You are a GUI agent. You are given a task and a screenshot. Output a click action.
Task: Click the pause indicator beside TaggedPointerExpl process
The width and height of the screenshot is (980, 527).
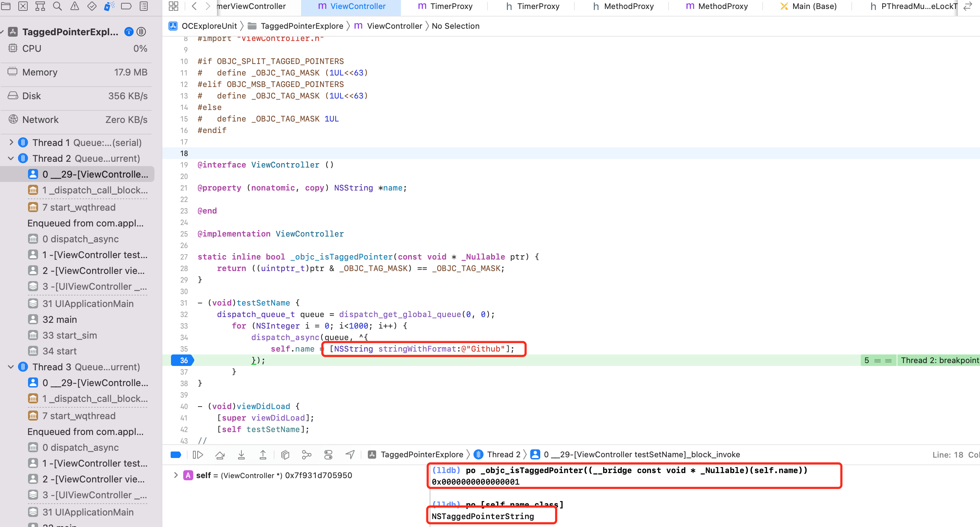click(141, 32)
